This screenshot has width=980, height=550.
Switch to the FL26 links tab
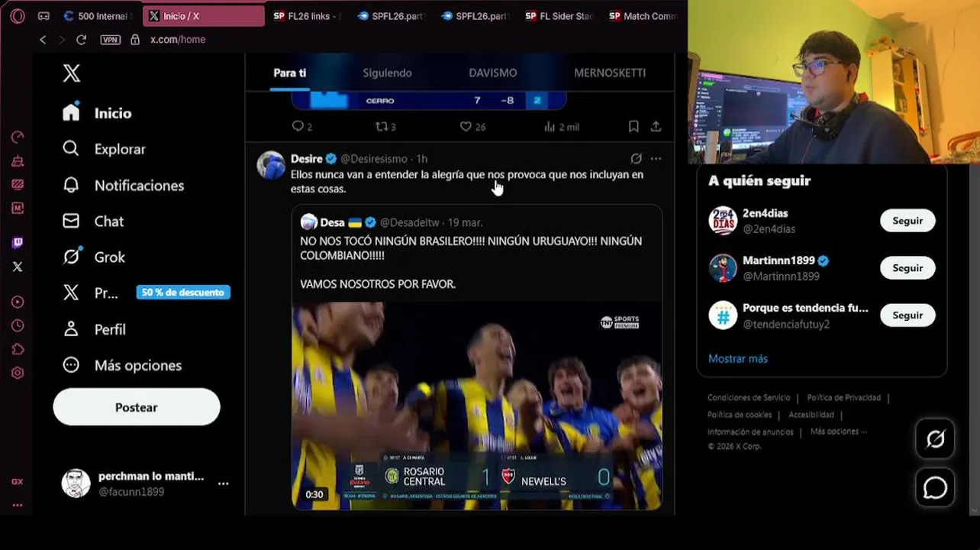pos(307,16)
